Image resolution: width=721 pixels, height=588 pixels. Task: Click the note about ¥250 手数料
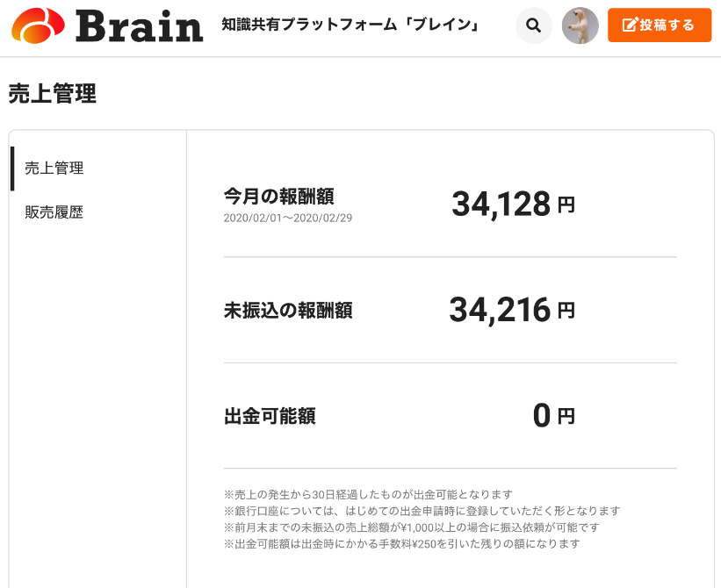click(402, 544)
